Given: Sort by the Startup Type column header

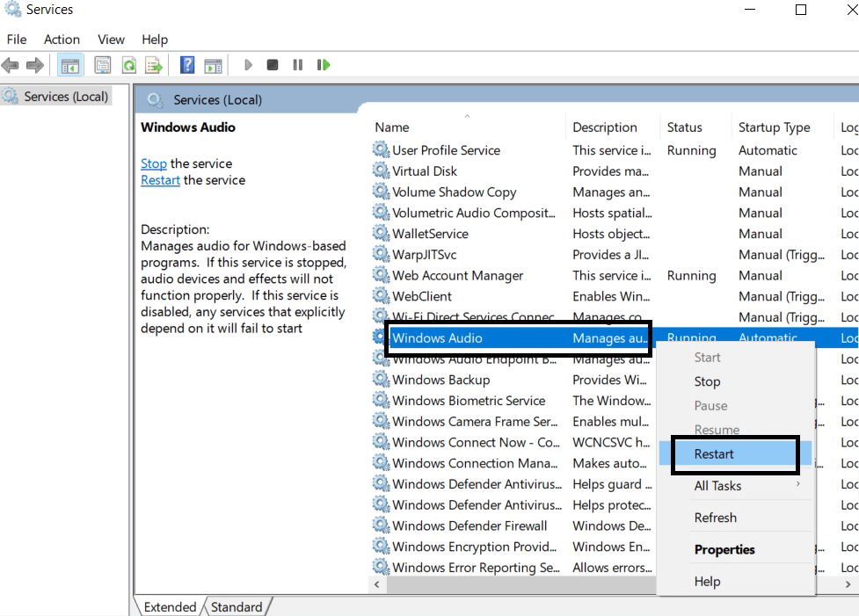Looking at the screenshot, I should point(782,127).
